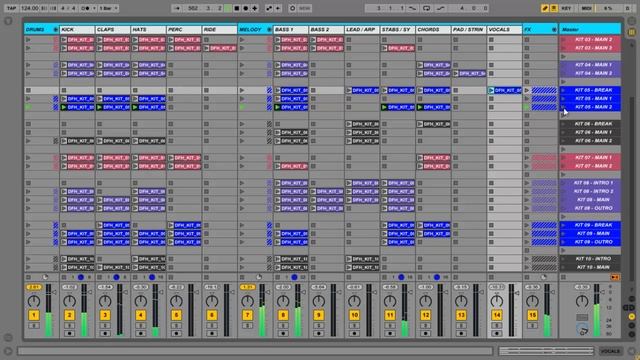Click the track 4 pan knob
640x360 pixels.
pyautogui.click(x=140, y=301)
